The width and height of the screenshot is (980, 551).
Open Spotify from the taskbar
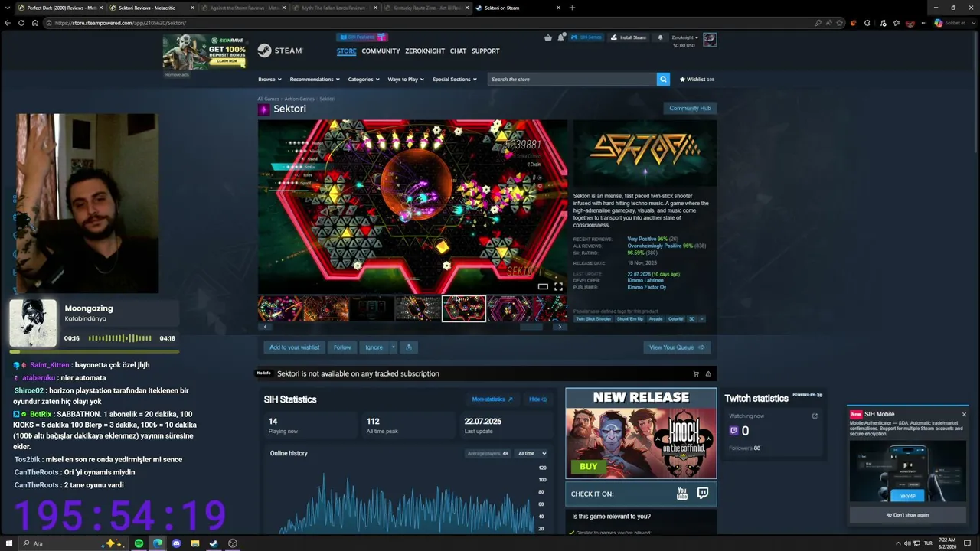(139, 543)
